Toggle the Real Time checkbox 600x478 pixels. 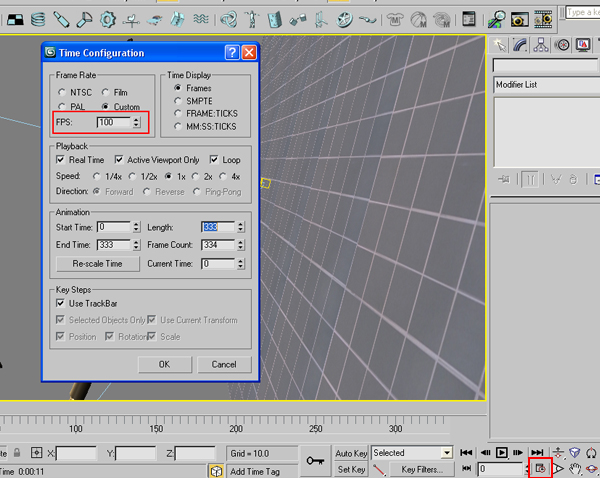point(60,159)
